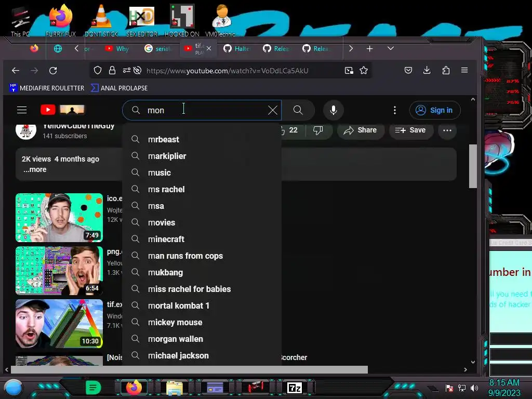Image resolution: width=532 pixels, height=399 pixels.
Task: Share this video
Action: pyautogui.click(x=361, y=130)
